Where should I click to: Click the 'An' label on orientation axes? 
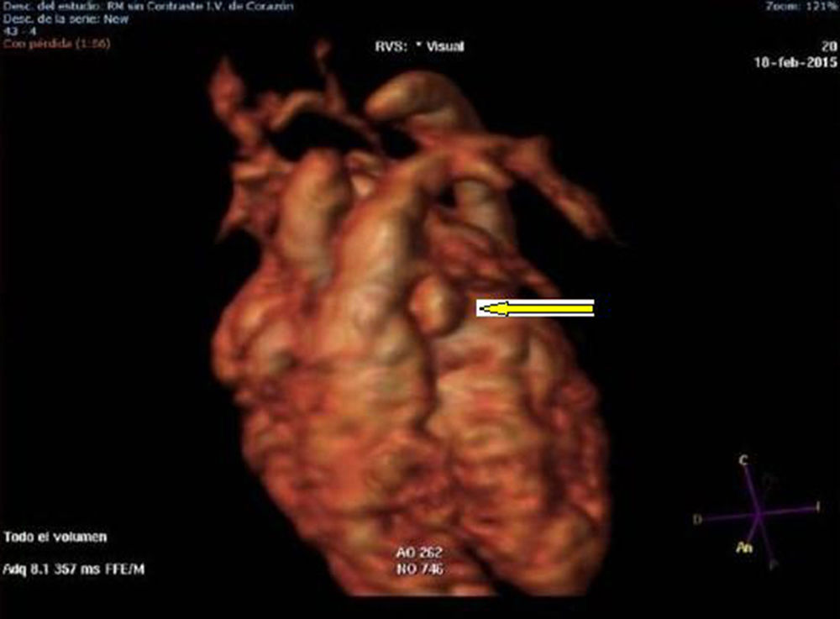pyautogui.click(x=743, y=548)
